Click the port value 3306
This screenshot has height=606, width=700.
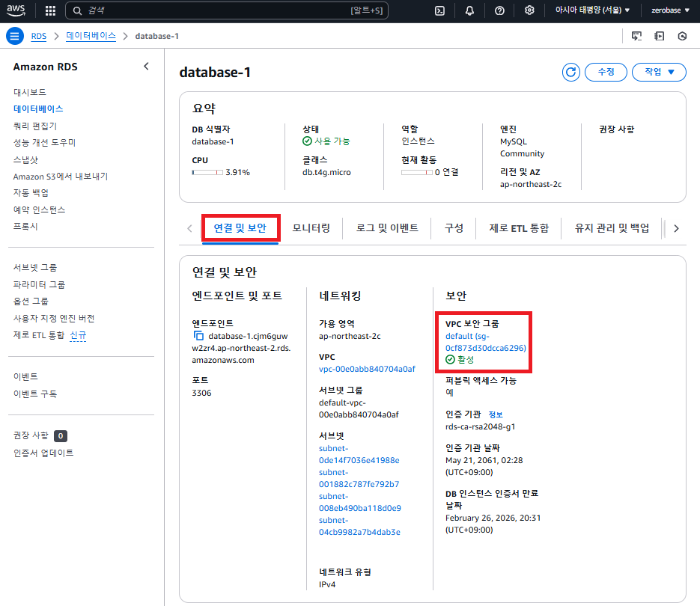[x=202, y=393]
